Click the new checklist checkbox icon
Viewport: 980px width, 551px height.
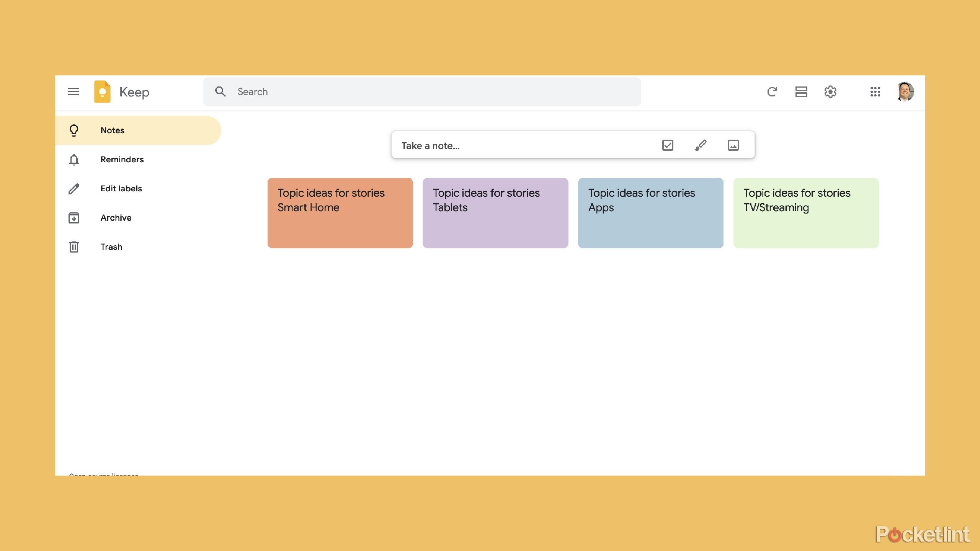tap(668, 145)
